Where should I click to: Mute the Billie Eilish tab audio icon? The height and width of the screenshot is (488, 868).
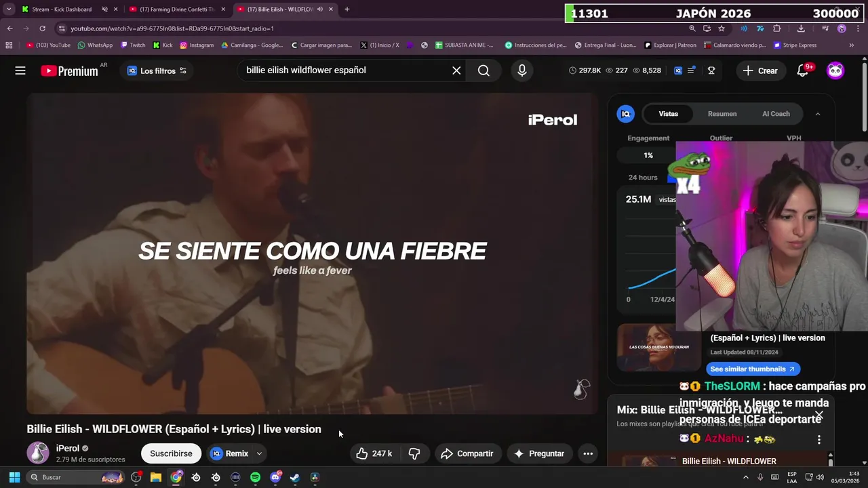[319, 9]
